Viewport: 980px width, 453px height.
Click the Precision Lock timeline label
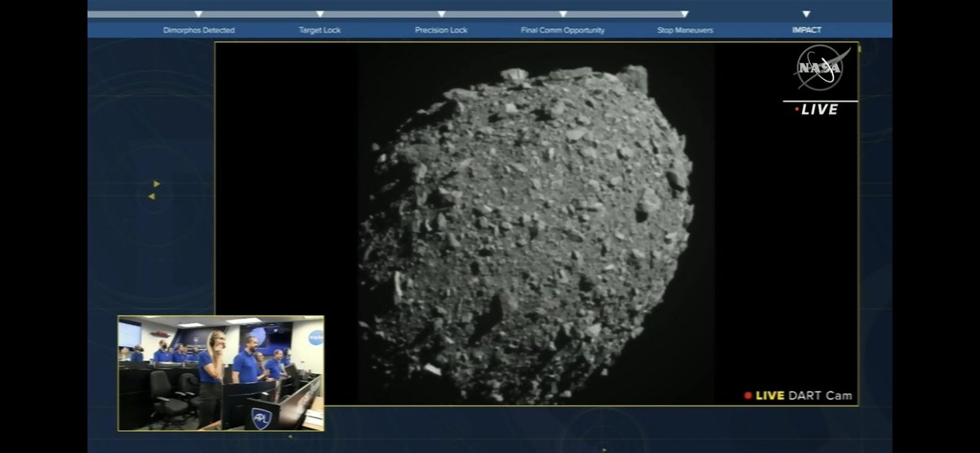pyautogui.click(x=441, y=30)
